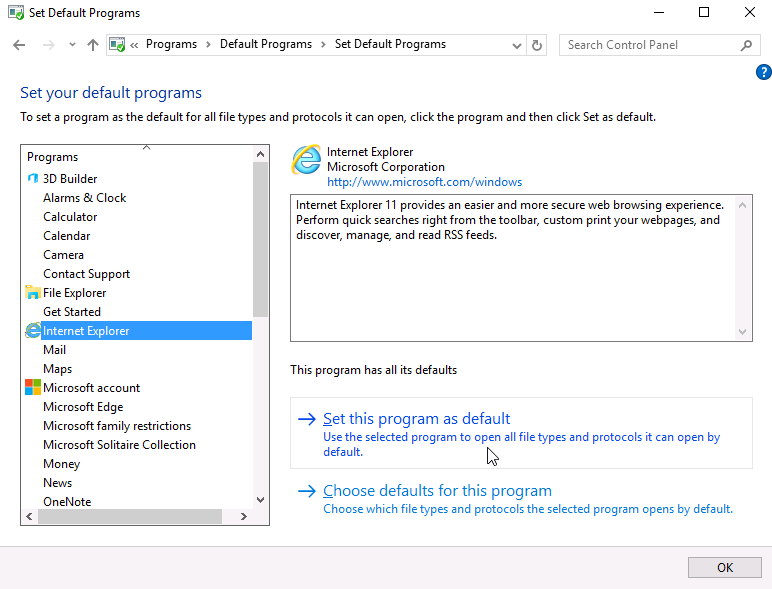Expand the arrow after Default Programs breadcrumb

pyautogui.click(x=323, y=45)
